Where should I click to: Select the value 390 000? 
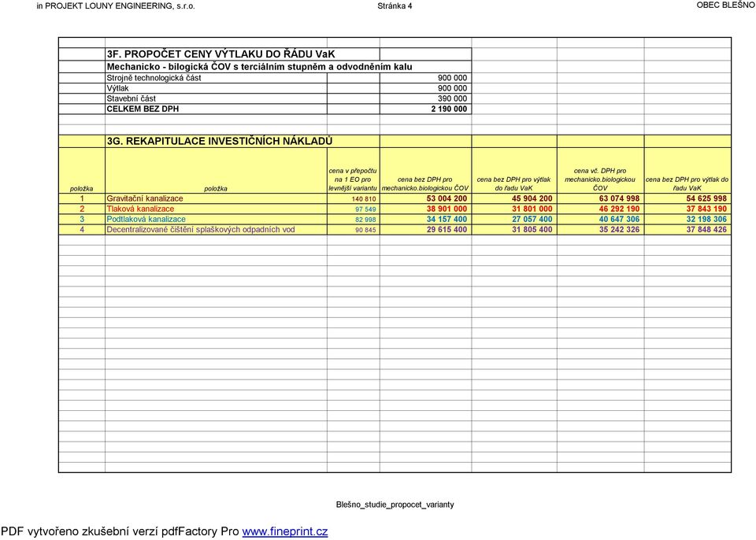pos(452,98)
